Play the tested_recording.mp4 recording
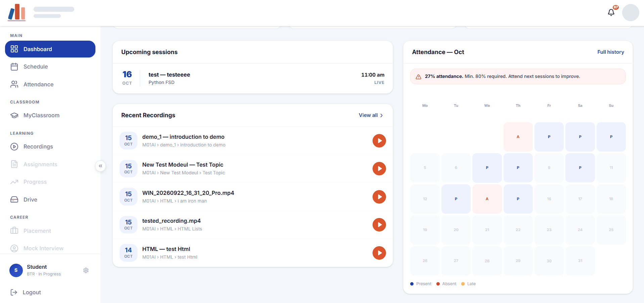Viewport: 644px width, 303px height. (x=379, y=225)
